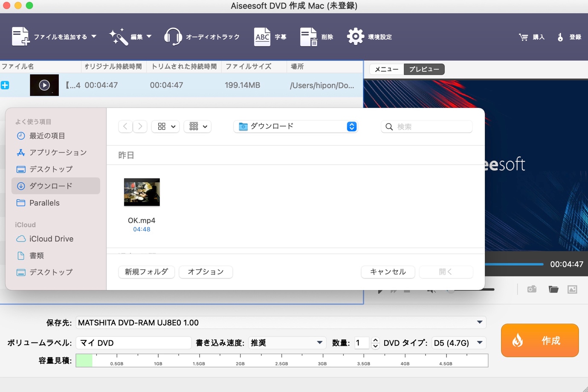This screenshot has width=588, height=392.
Task: Select the OK.mp4 video thumbnail
Action: [x=142, y=192]
